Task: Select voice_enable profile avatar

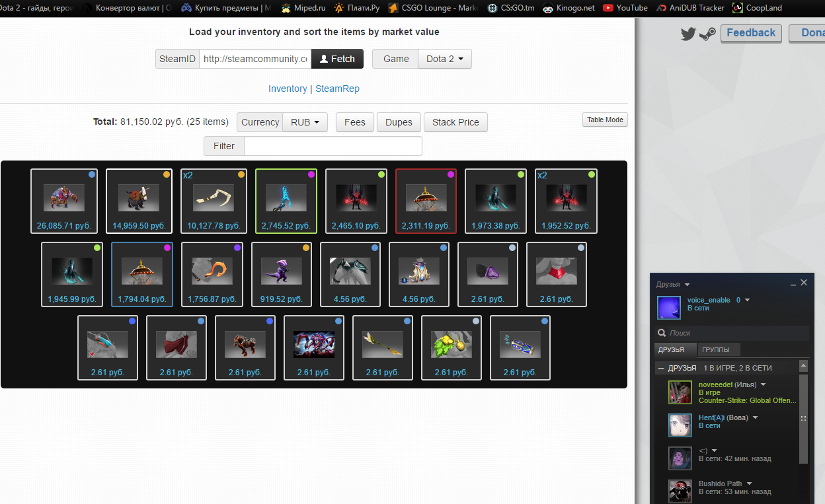Action: pos(668,307)
